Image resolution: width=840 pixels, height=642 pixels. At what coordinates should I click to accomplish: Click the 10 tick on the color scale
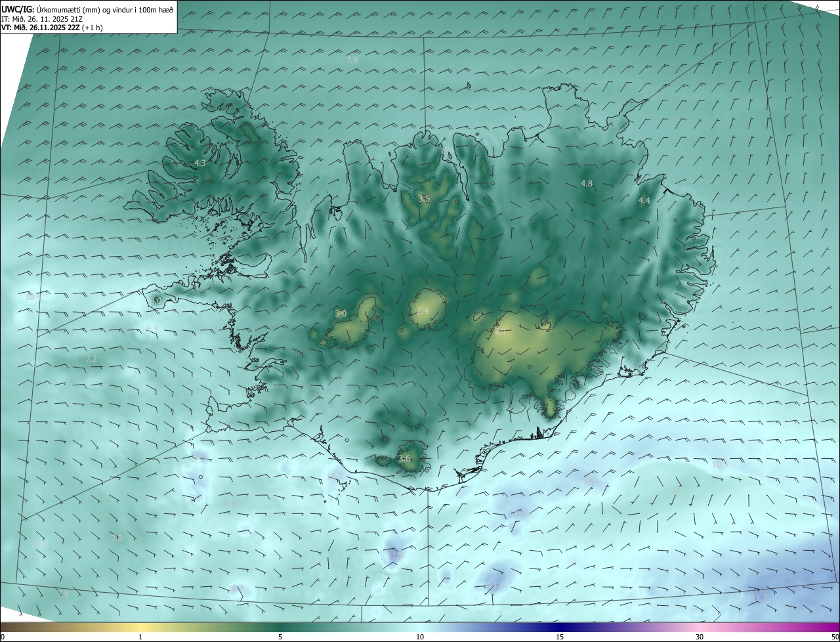[x=420, y=637]
